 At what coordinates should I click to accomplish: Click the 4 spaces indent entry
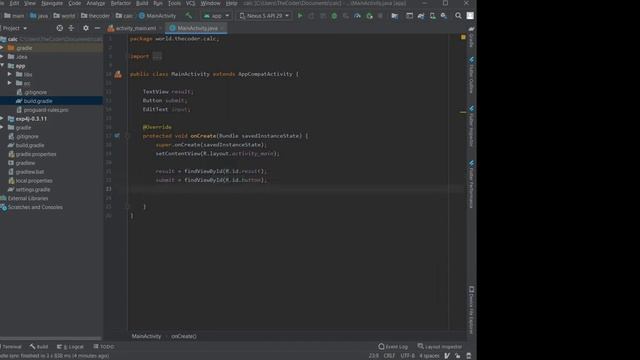point(429,356)
